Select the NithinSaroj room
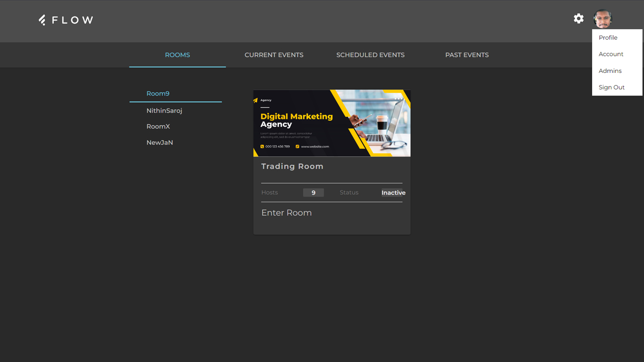This screenshot has height=362, width=644. (x=164, y=111)
